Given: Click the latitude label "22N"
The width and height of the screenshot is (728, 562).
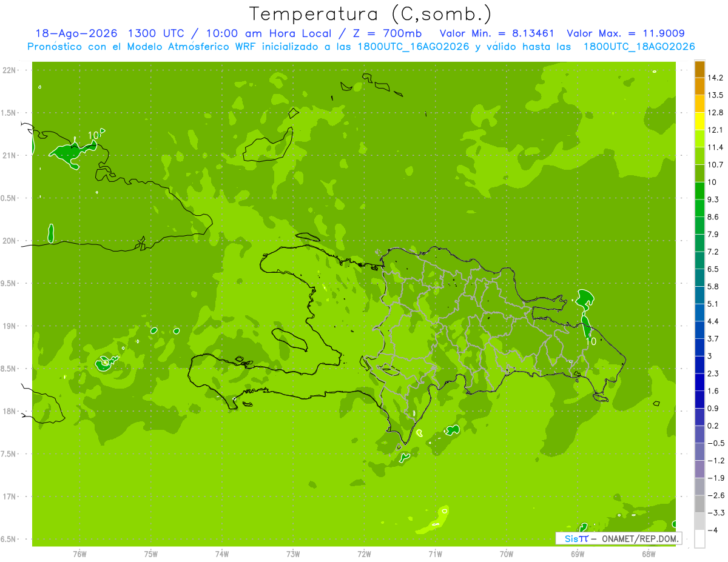Looking at the screenshot, I should (x=10, y=70).
